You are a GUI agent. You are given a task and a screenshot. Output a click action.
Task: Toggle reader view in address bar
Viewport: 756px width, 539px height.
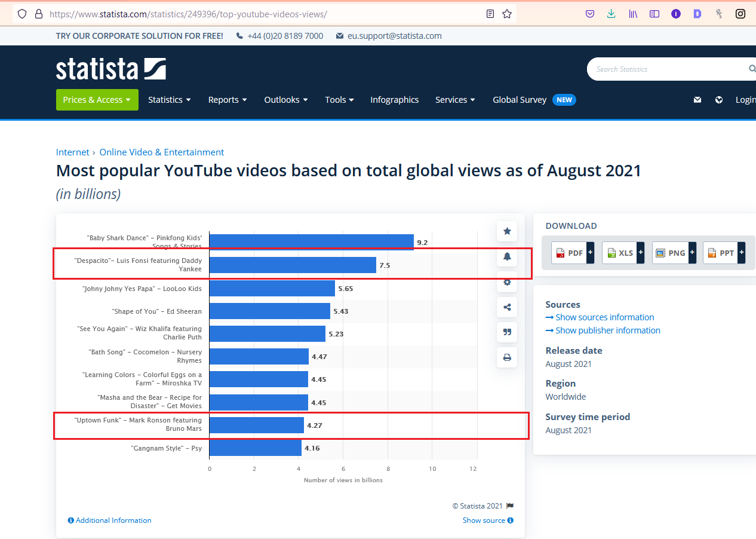point(490,14)
